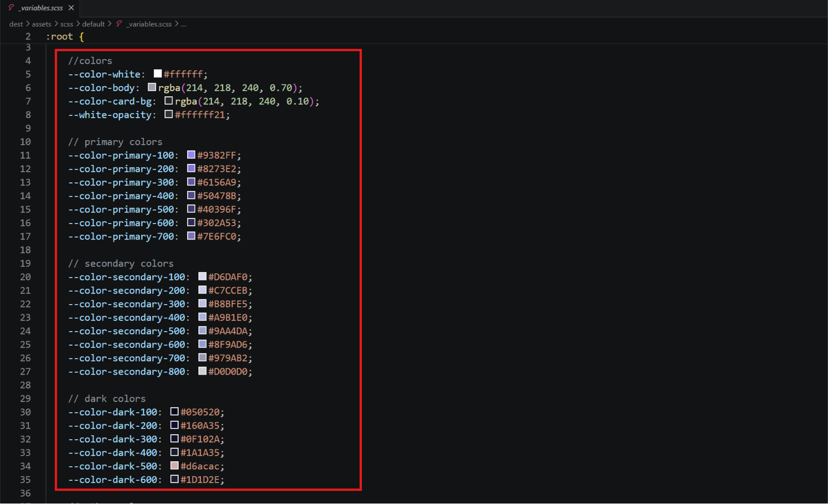Open color swatch for #160A35

175,425
